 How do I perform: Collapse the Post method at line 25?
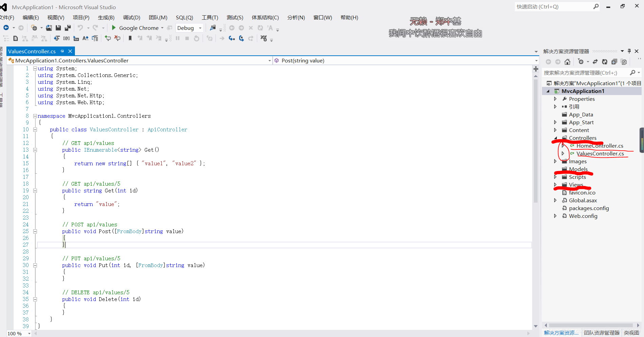tap(35, 231)
